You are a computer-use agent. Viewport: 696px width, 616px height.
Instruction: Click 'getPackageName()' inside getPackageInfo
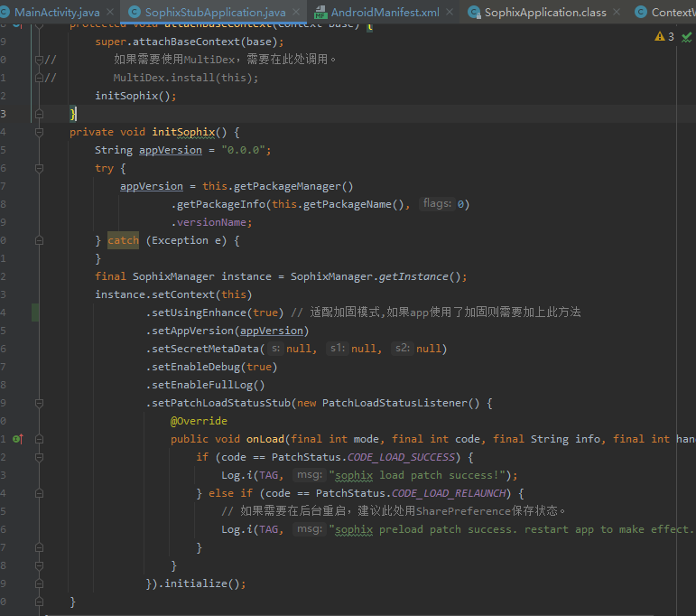click(x=353, y=204)
